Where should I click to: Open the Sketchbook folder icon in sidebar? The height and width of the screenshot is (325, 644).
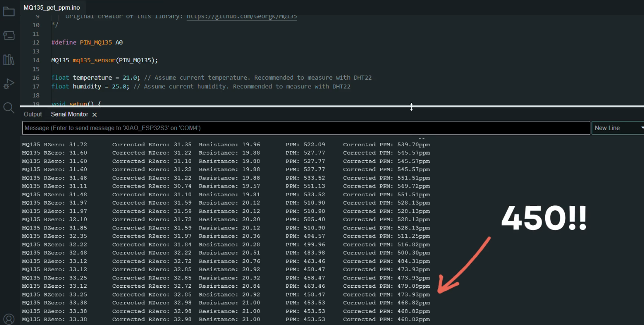pyautogui.click(x=9, y=11)
